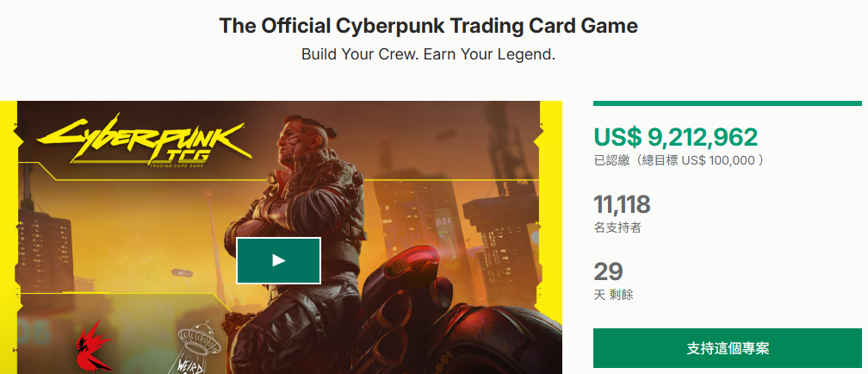Click the US$ 9,212,962 pledged amount
868x374 pixels.
pyautogui.click(x=675, y=137)
